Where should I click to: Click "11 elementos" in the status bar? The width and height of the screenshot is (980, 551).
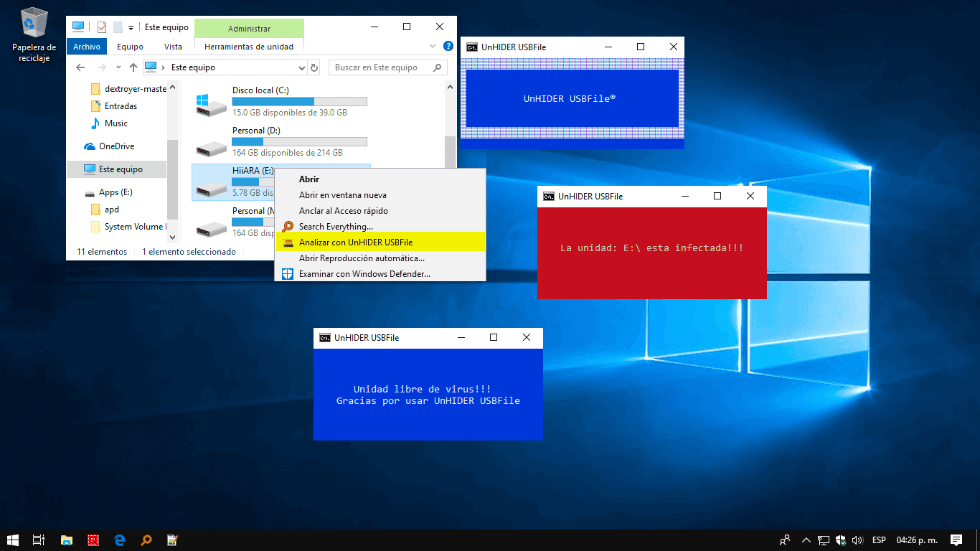pos(102,252)
